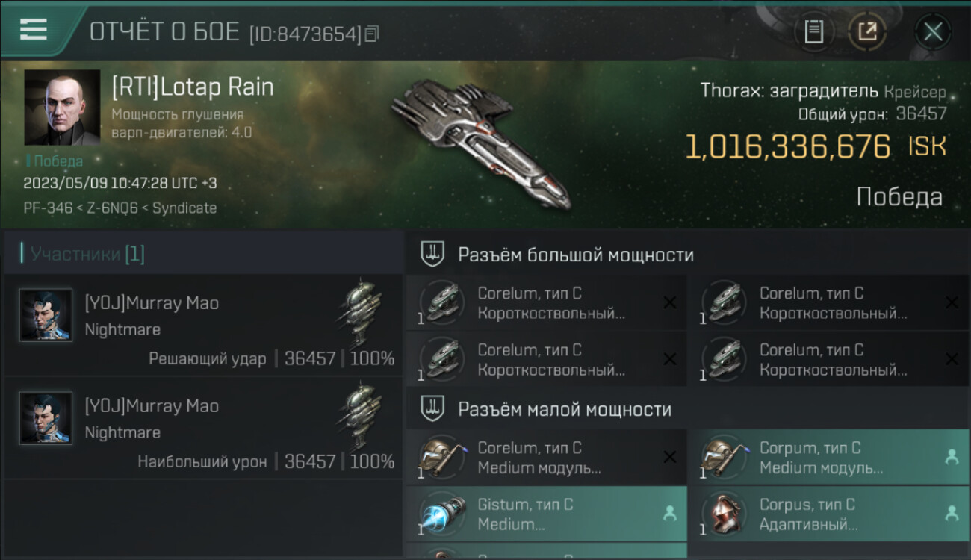Click the Corelum тип C Medium модуль item

coord(547,457)
